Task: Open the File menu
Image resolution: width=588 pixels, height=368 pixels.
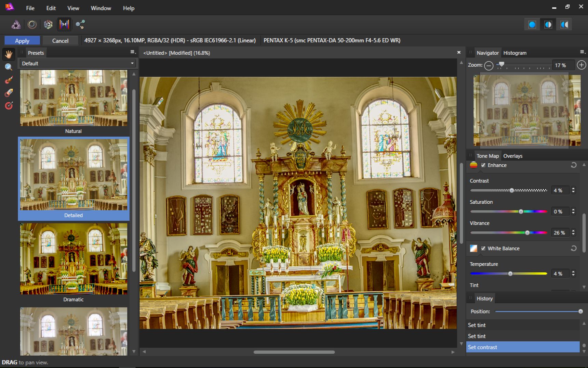Action: [30, 8]
